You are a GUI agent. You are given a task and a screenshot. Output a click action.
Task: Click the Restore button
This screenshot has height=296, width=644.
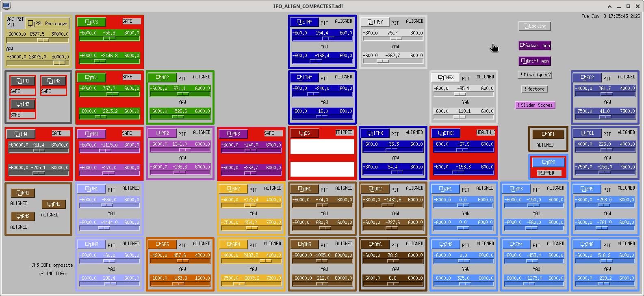click(535, 89)
